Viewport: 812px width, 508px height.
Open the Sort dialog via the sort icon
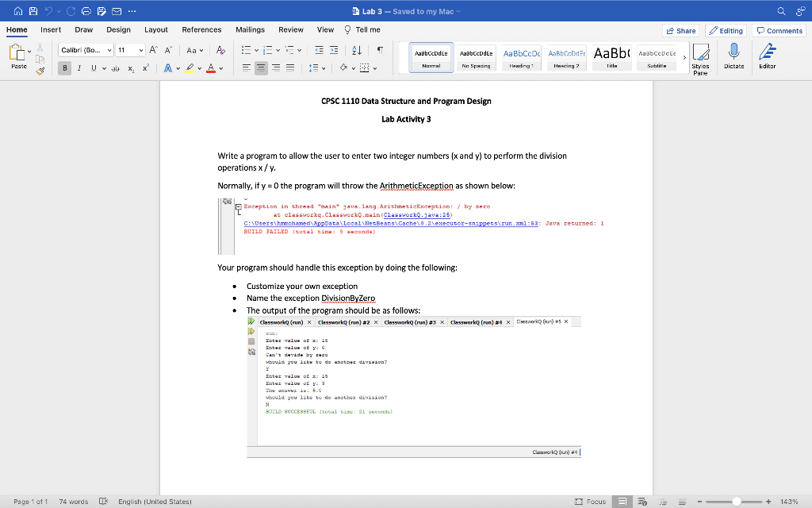point(357,51)
